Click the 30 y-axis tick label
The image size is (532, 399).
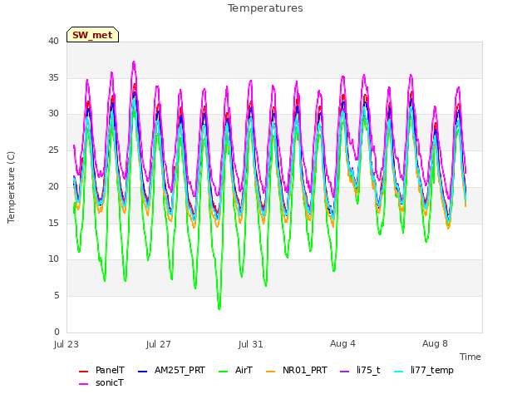coord(53,114)
